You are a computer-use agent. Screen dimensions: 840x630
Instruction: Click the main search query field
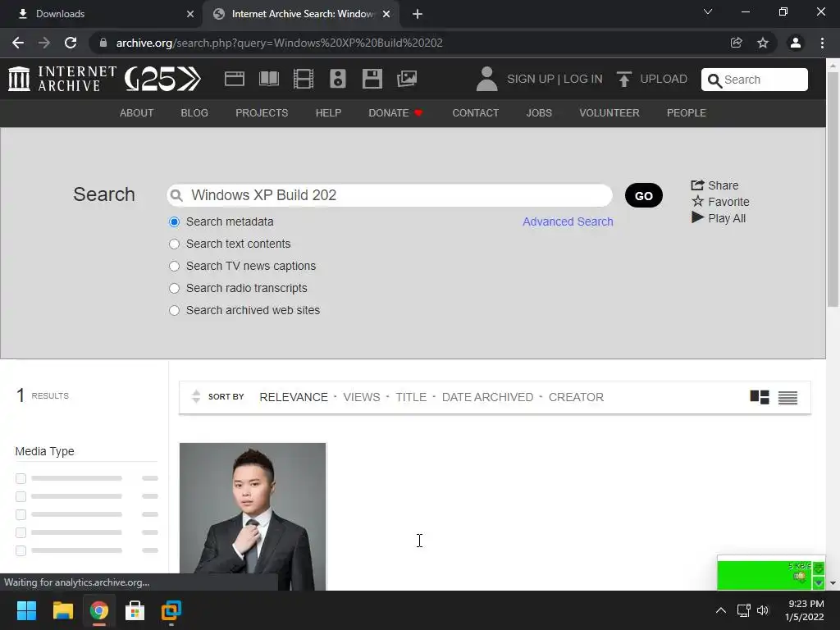pos(390,195)
